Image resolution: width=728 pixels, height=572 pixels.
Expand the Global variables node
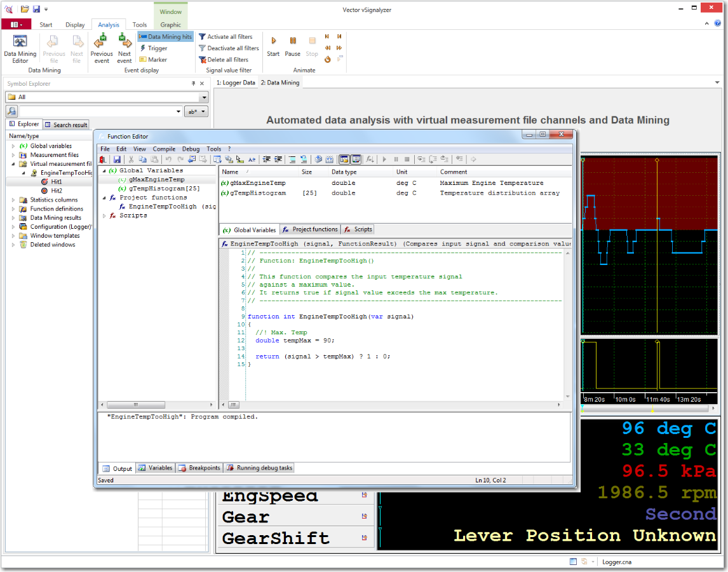click(13, 146)
